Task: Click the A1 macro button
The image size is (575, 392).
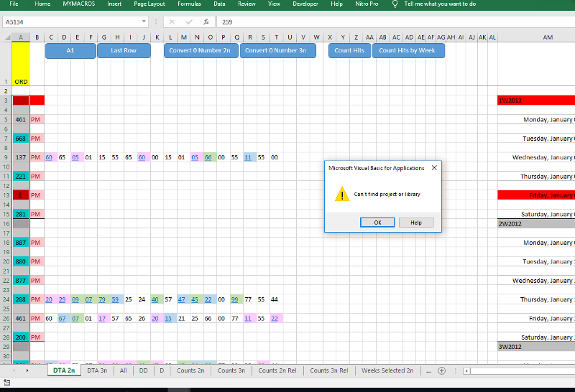Action: [x=70, y=50]
